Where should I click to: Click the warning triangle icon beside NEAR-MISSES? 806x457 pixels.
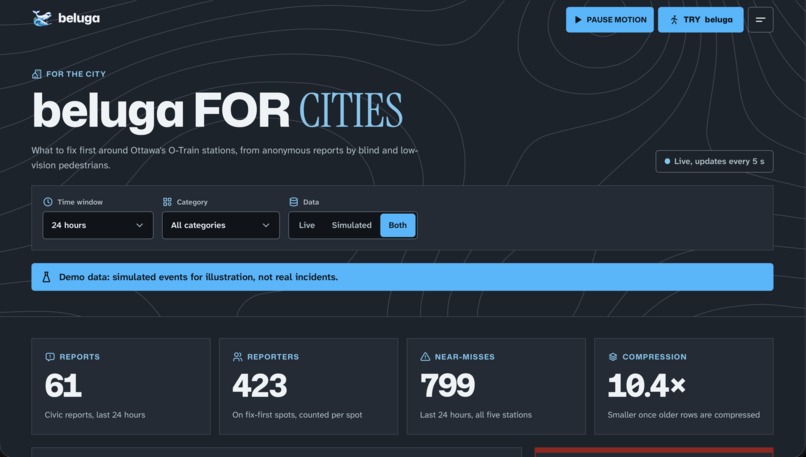[x=425, y=357]
